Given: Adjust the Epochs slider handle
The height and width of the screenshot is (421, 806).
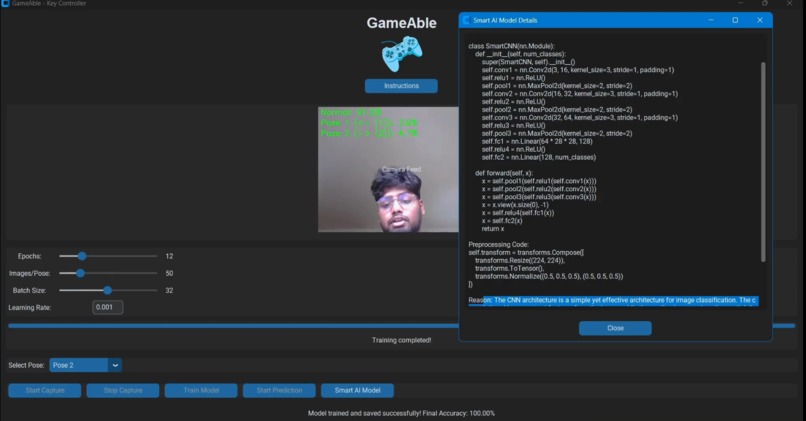Looking at the screenshot, I should 82,256.
